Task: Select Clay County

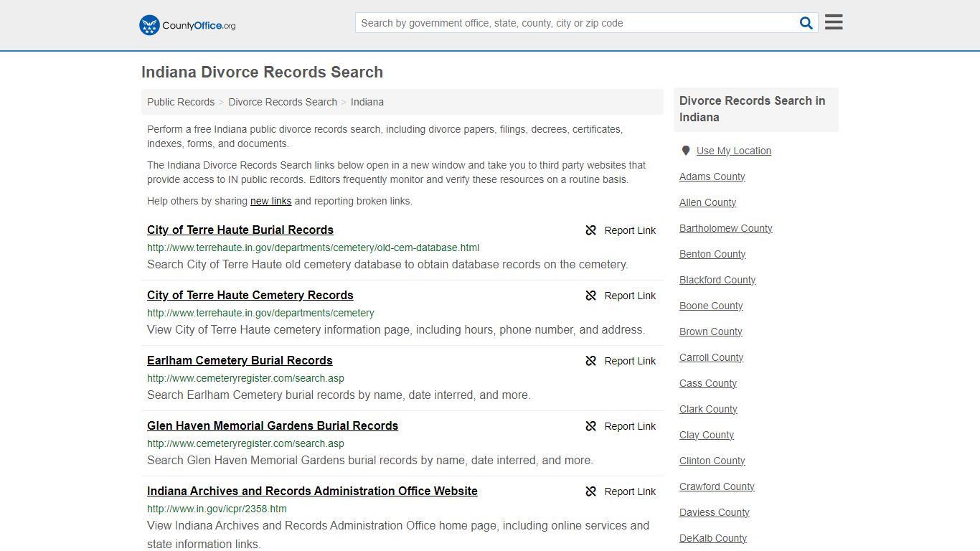Action: pos(707,435)
